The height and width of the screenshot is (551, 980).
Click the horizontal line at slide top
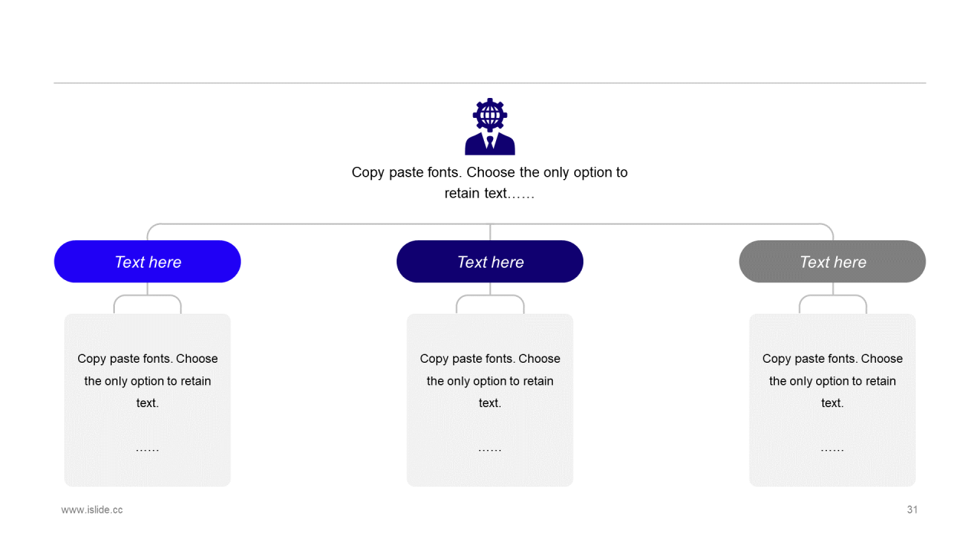pyautogui.click(x=490, y=83)
